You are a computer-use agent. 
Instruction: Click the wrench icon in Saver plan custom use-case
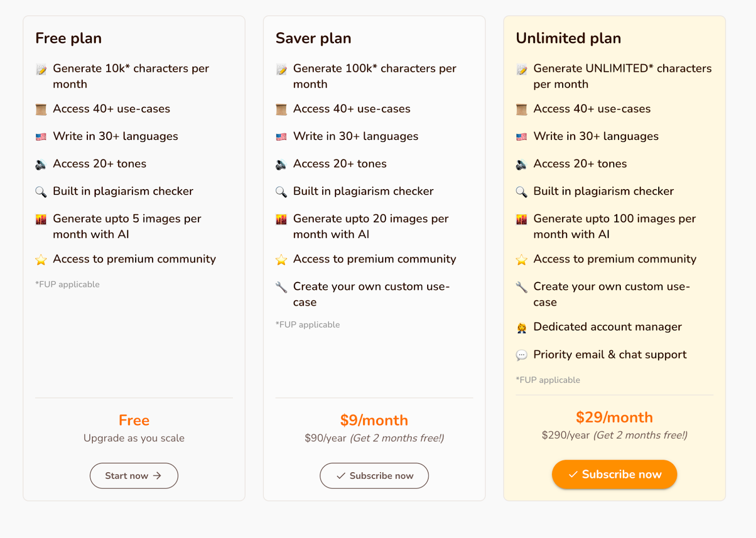click(281, 287)
